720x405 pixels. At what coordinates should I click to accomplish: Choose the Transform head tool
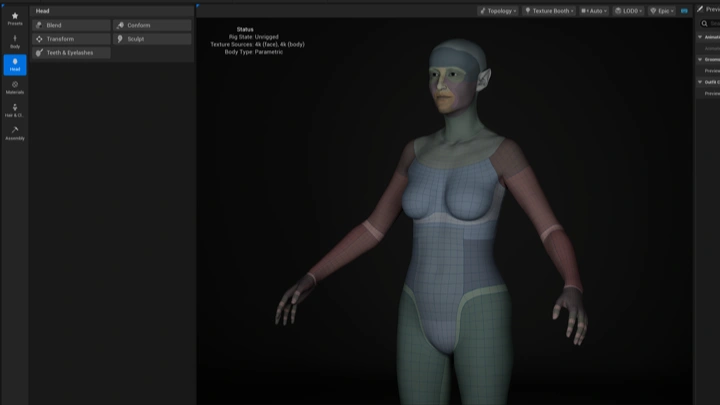click(71, 39)
